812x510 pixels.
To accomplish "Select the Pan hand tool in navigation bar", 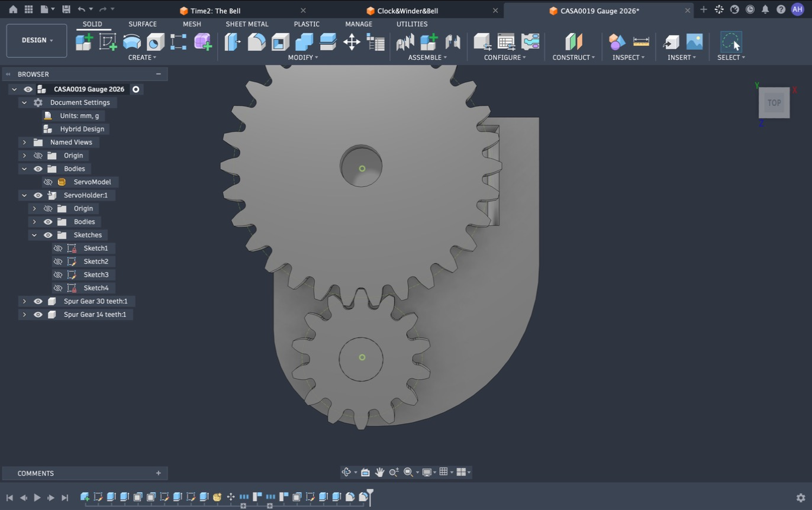I will (x=379, y=472).
